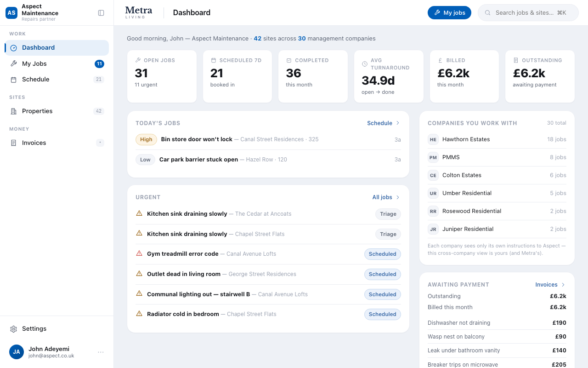Image resolution: width=588 pixels, height=368 pixels.
Task: Click the Metra Living logo
Action: (x=138, y=12)
